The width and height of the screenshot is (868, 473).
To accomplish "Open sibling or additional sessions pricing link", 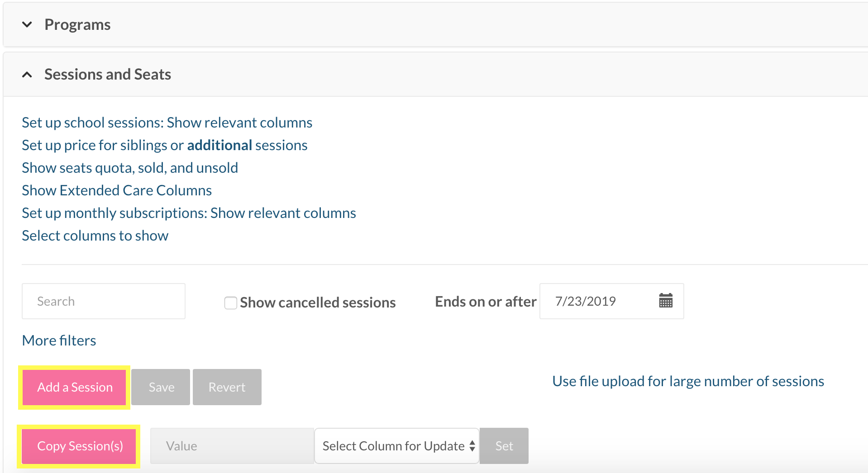I will click(x=165, y=145).
